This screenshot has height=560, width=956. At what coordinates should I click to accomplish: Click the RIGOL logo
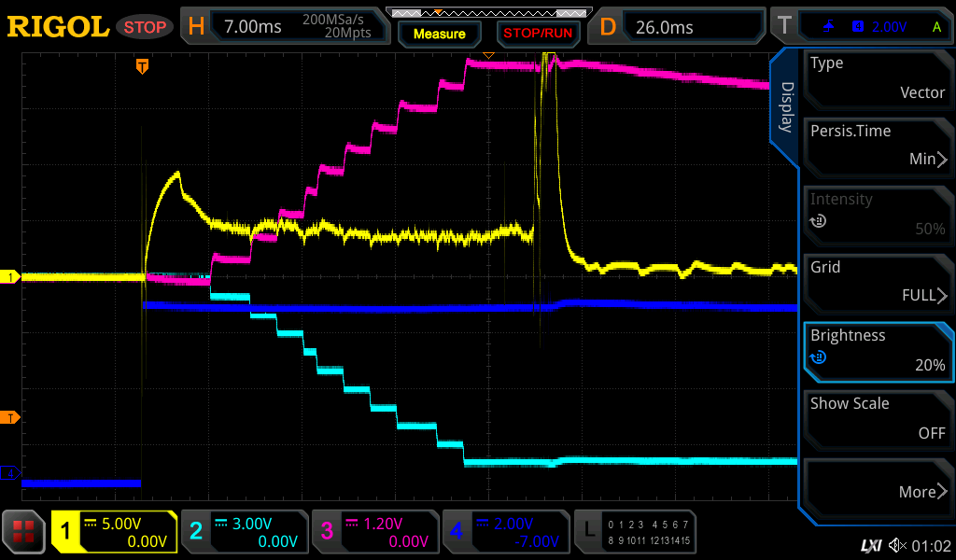pyautogui.click(x=58, y=27)
